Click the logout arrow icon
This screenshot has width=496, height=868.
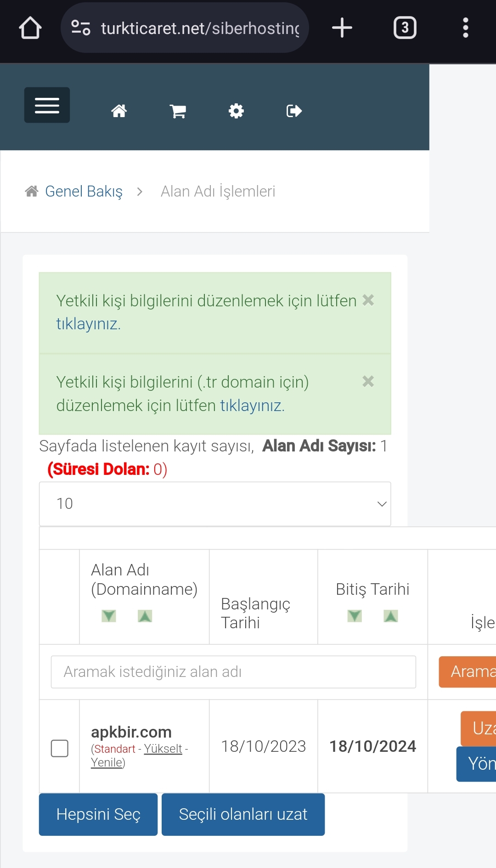(294, 111)
